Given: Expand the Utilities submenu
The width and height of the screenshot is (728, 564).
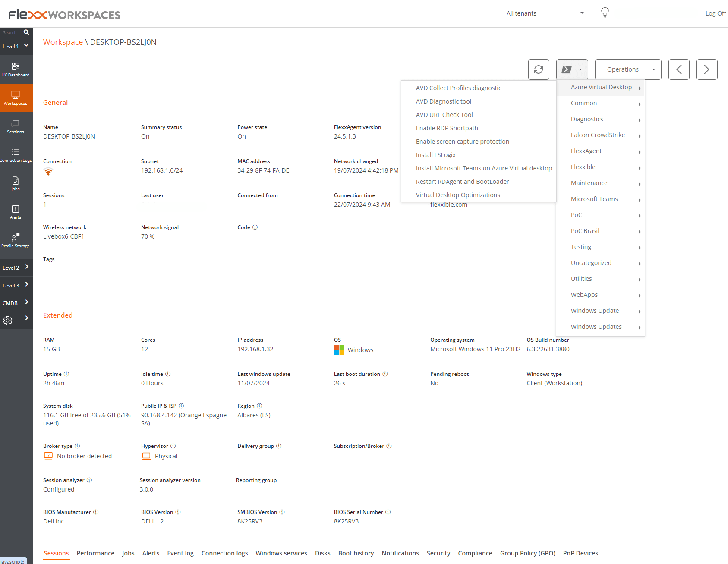Looking at the screenshot, I should [x=600, y=279].
